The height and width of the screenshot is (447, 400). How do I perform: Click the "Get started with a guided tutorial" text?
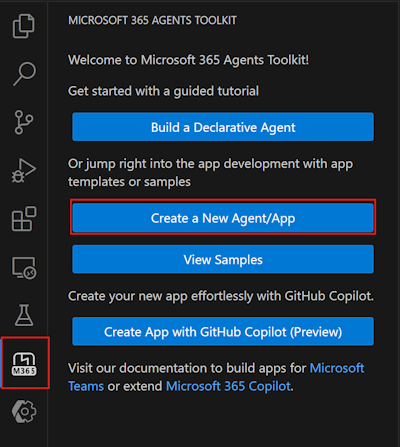(163, 91)
